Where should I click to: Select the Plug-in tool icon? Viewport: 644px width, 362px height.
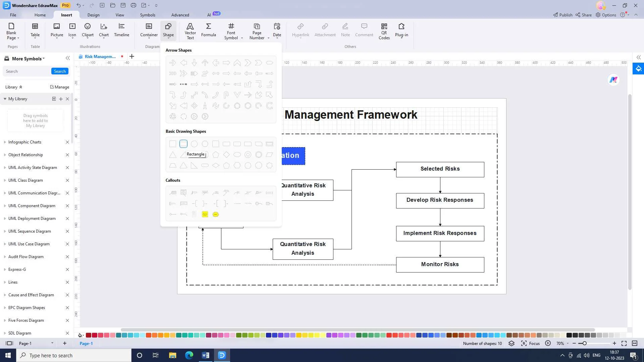click(x=401, y=29)
